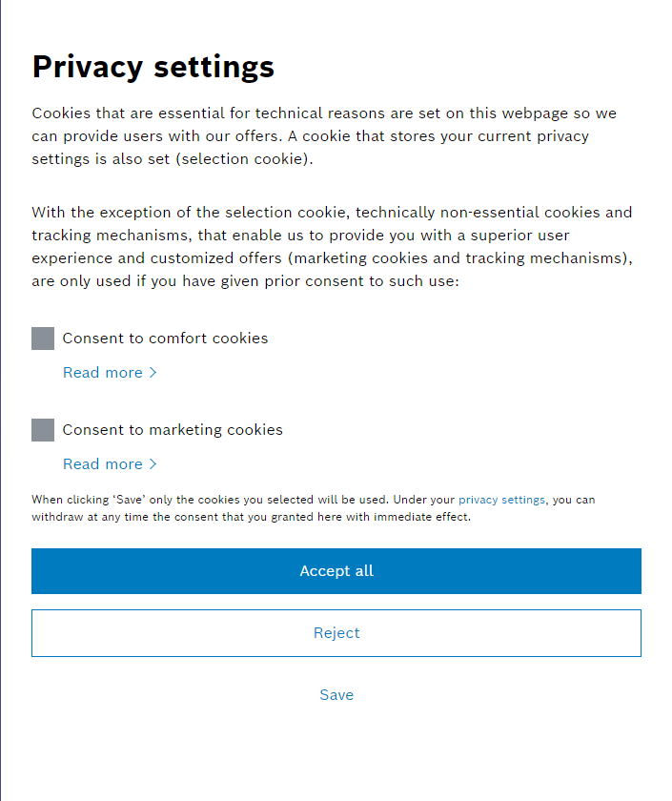
Task: Tick the comfort cookies consent checkbox
Action: [43, 339]
